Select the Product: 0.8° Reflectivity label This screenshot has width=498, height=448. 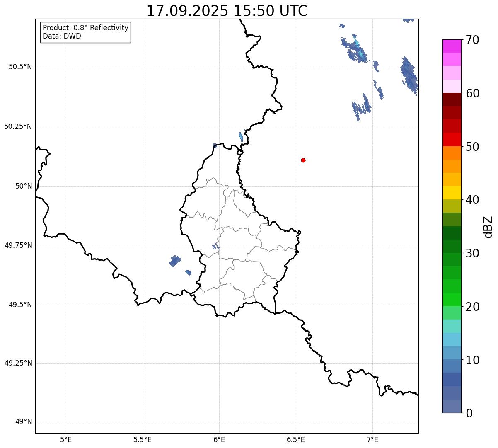(86, 28)
